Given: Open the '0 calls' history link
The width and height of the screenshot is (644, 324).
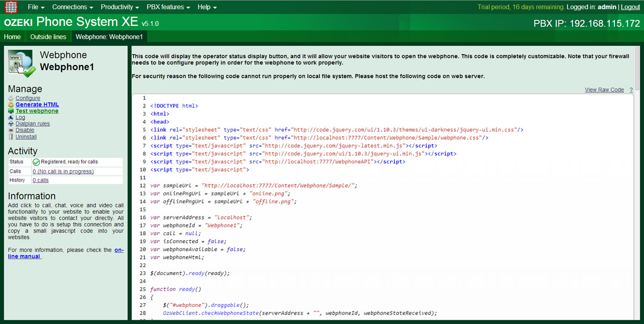Looking at the screenshot, I should pyautogui.click(x=40, y=181).
